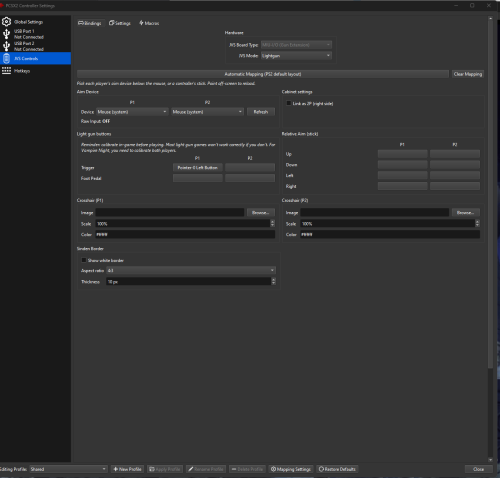The image size is (500, 478).
Task: Click Crosshair (P1) Scale field
Action: [x=183, y=224]
